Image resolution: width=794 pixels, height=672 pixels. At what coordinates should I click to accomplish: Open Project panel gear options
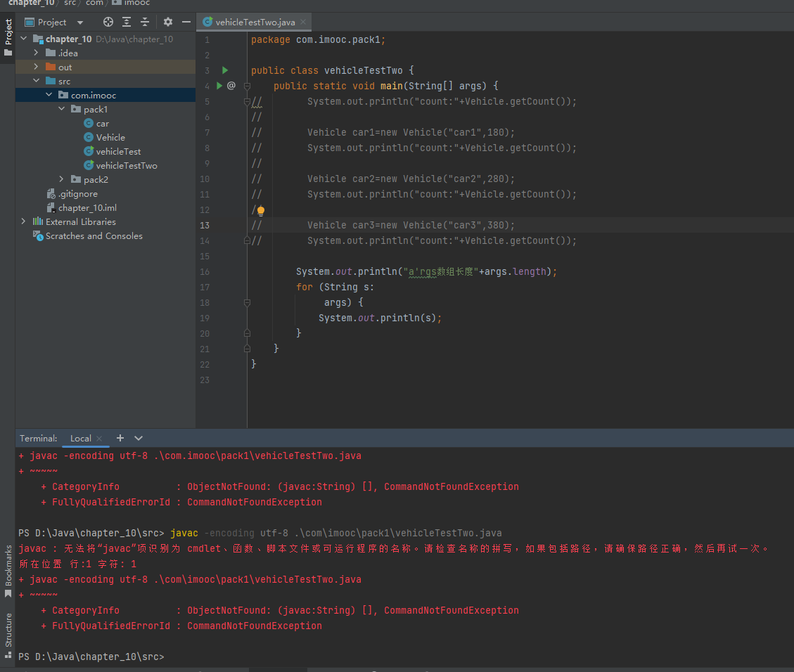(x=167, y=22)
